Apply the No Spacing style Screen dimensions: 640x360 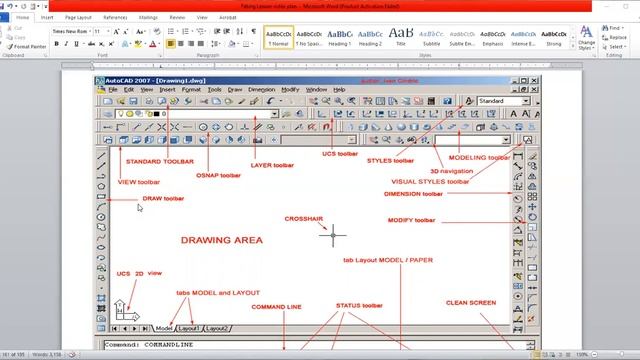click(x=309, y=38)
